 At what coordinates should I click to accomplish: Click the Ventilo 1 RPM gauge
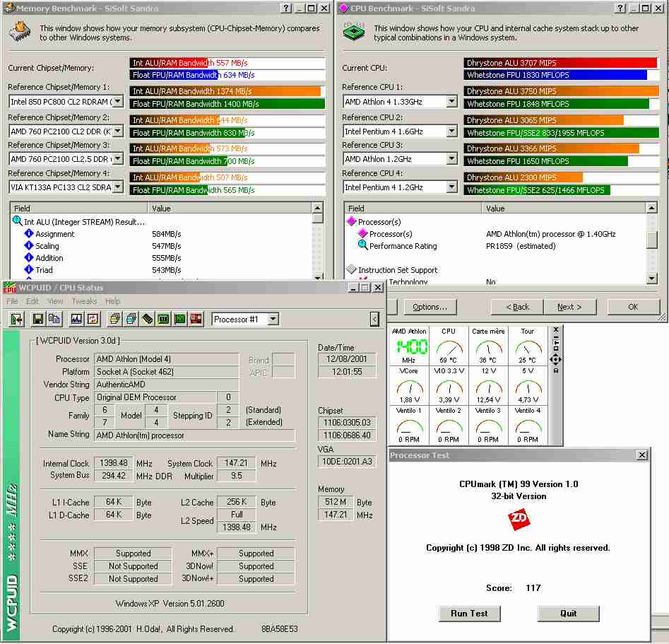click(409, 424)
